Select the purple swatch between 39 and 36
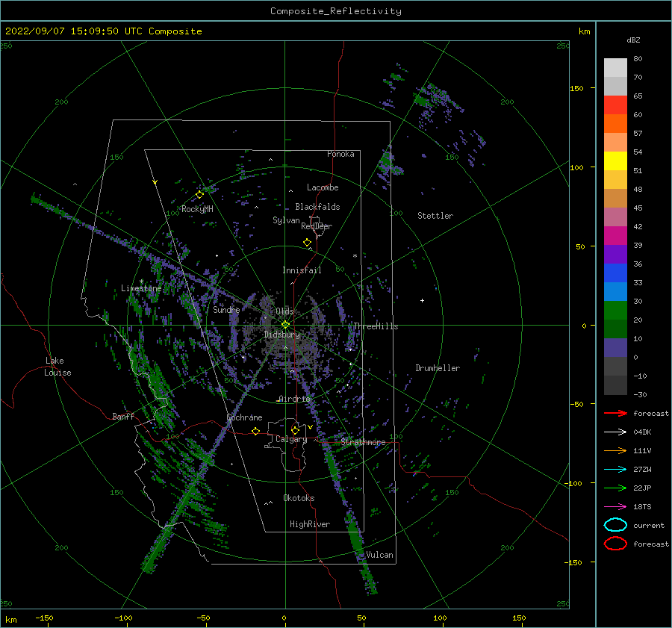This screenshot has width=672, height=628. pos(615,254)
